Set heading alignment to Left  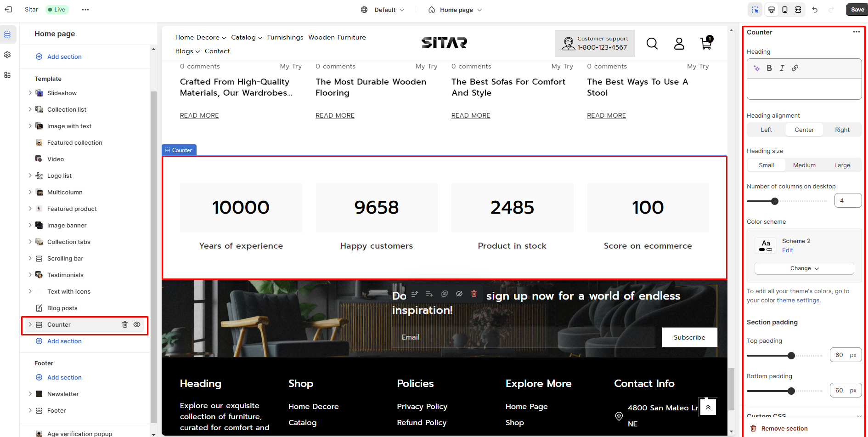tap(766, 130)
